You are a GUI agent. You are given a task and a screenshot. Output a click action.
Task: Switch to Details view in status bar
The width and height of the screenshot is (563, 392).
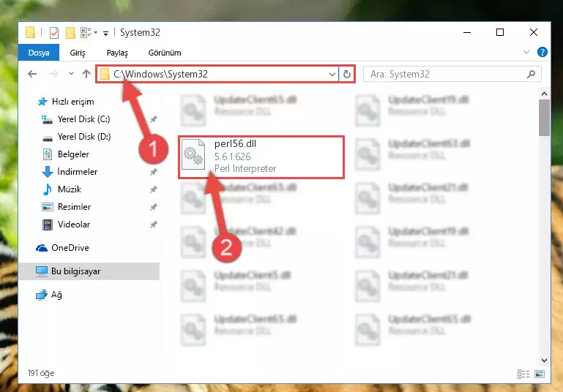pyautogui.click(x=523, y=374)
